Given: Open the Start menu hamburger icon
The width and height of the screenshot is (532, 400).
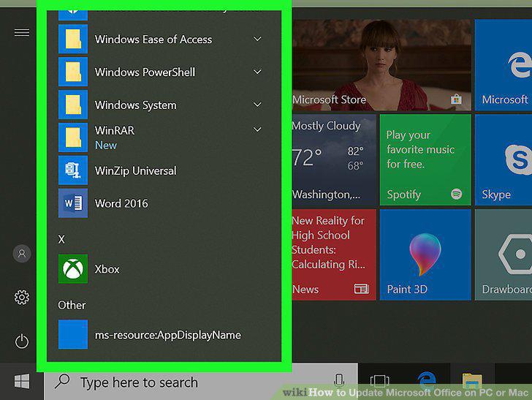Looking at the screenshot, I should click(22, 33).
